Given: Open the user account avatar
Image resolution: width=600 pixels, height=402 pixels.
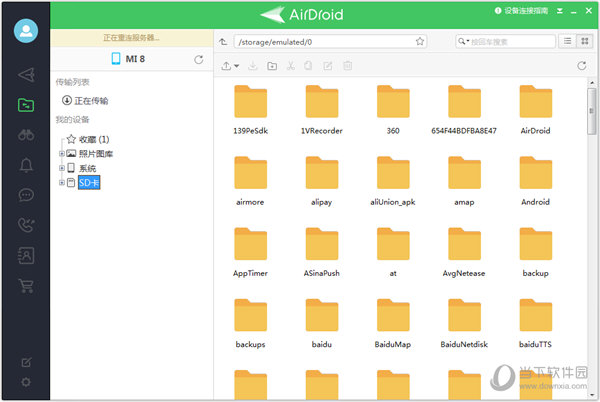Looking at the screenshot, I should [x=26, y=31].
